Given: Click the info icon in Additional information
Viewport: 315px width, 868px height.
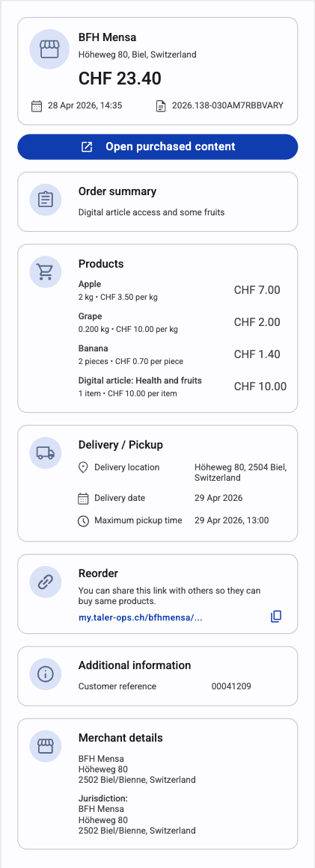Looking at the screenshot, I should [x=46, y=674].
